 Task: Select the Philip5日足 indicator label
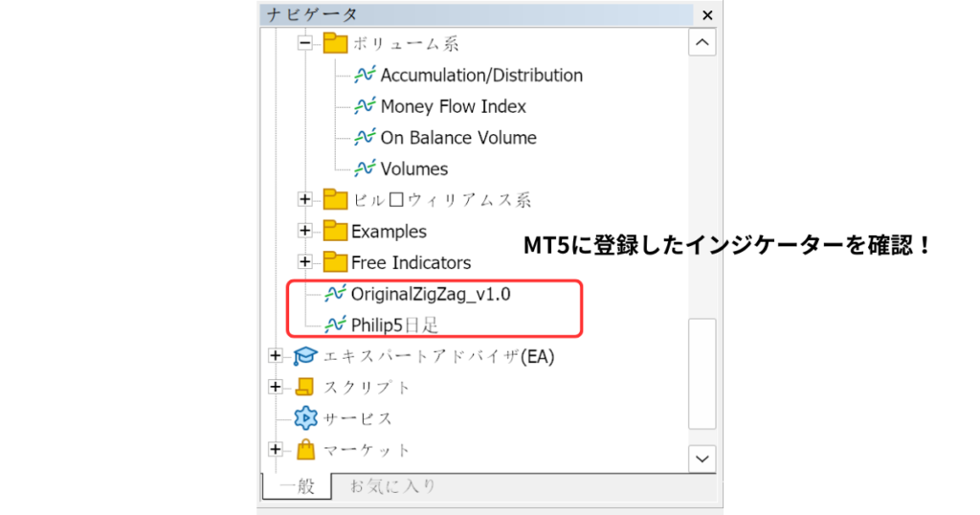[x=394, y=325]
